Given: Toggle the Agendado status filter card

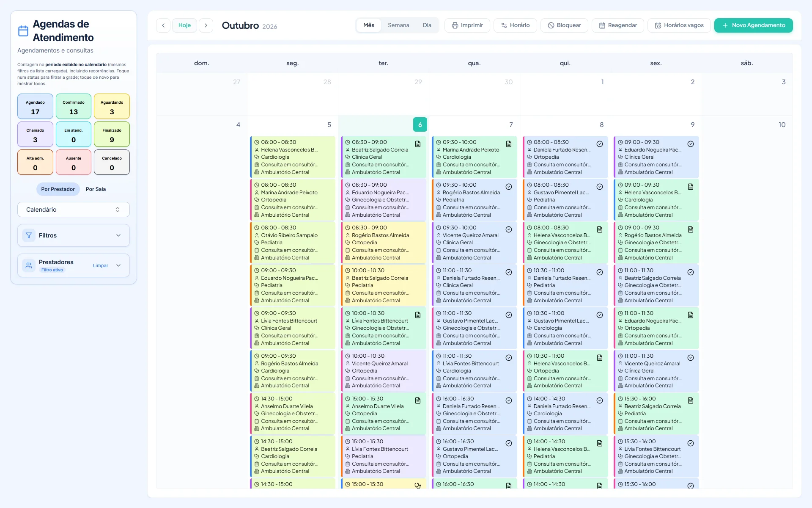Looking at the screenshot, I should coord(35,106).
